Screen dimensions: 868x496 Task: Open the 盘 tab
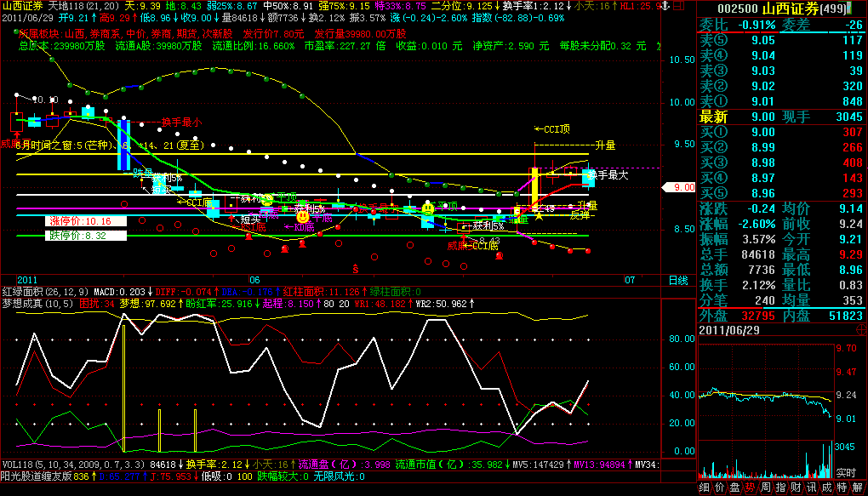[734, 487]
